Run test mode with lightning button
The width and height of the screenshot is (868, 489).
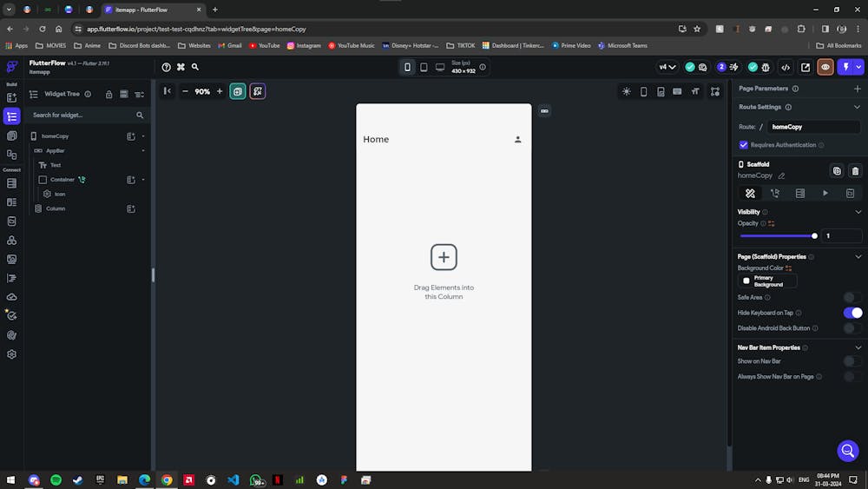(845, 67)
